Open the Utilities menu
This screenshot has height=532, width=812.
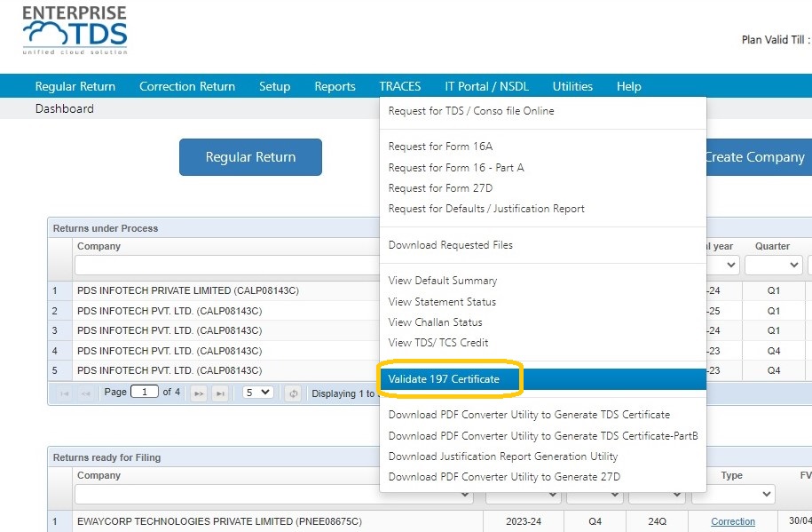(x=572, y=86)
